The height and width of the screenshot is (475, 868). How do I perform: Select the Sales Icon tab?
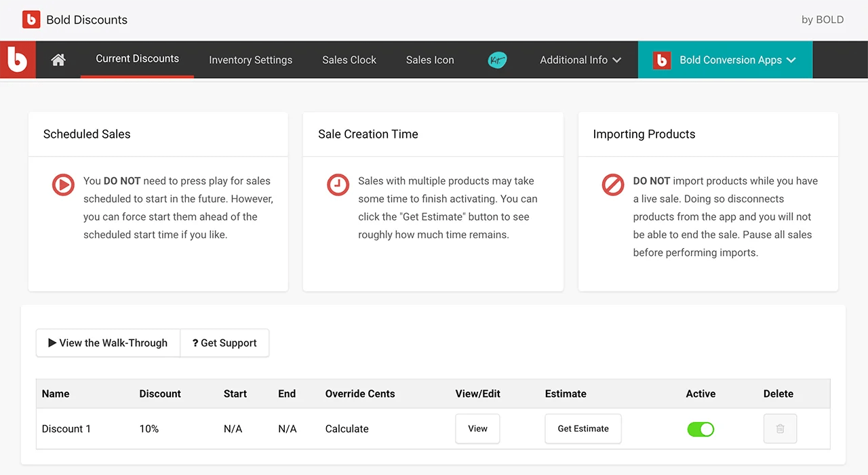(x=430, y=60)
